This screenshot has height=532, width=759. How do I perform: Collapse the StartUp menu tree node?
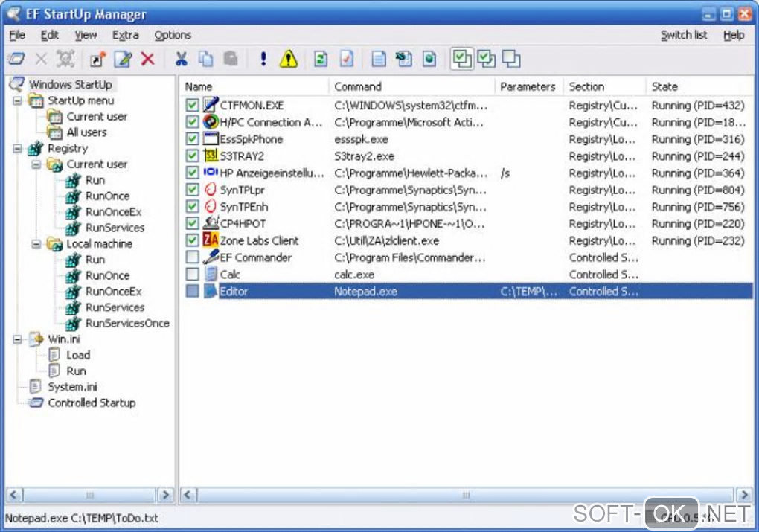point(17,100)
